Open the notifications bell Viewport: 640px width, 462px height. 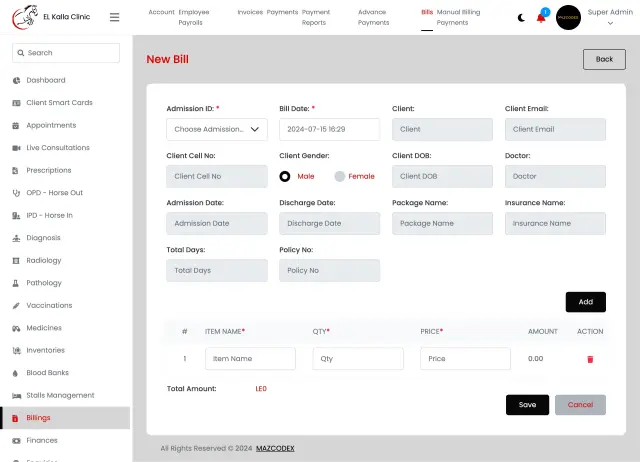pyautogui.click(x=541, y=18)
